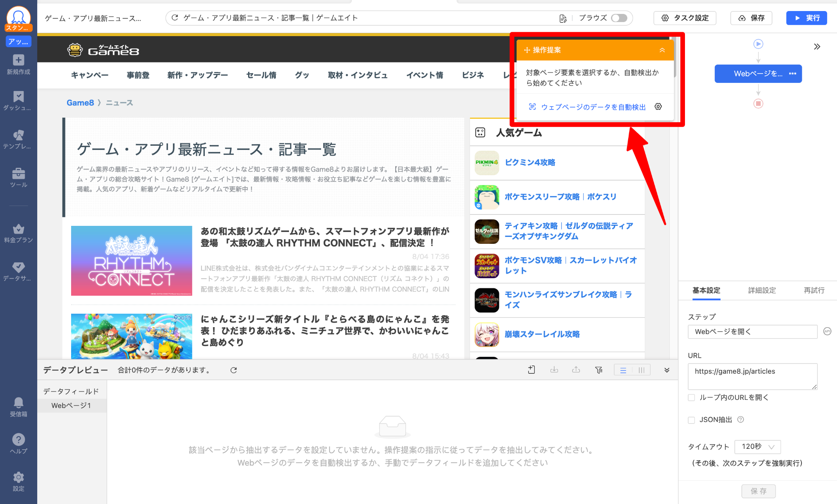Viewport: 837px width, 504px height.
Task: Select Webページ1 in data fields list
Action: point(72,406)
